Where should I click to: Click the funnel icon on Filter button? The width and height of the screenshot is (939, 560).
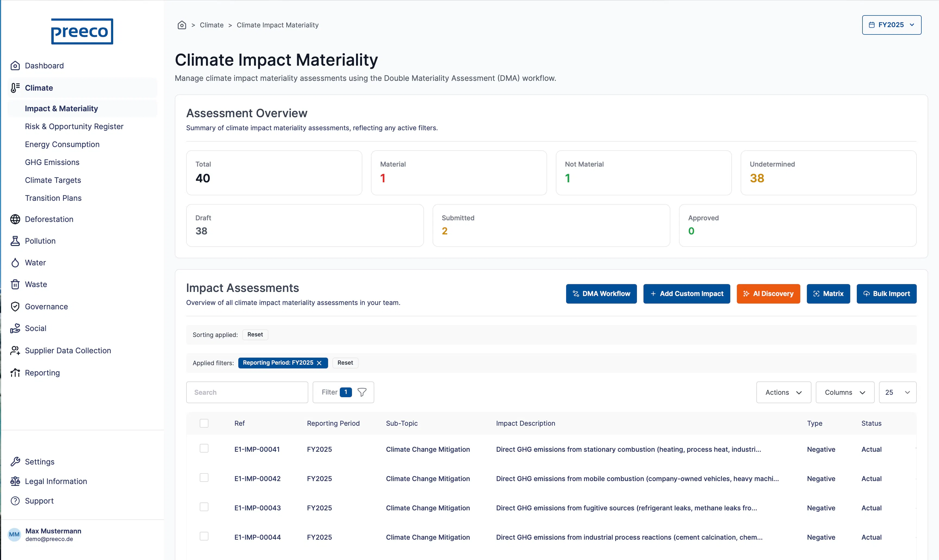[x=362, y=392]
